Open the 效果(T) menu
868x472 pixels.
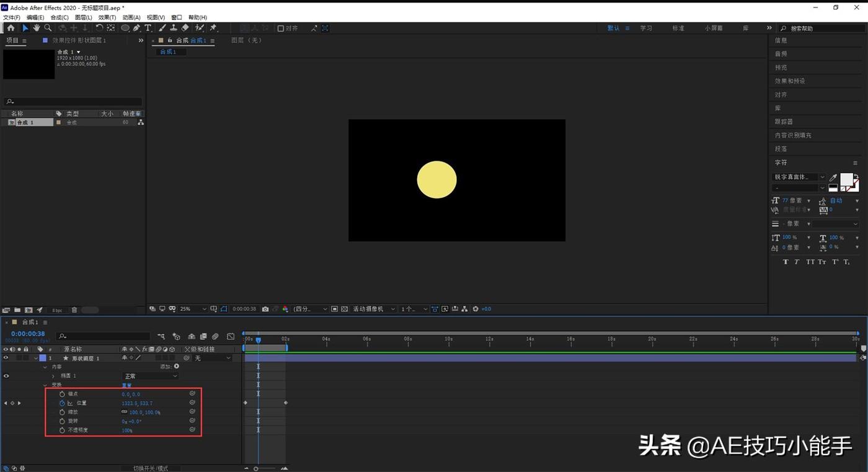click(x=107, y=17)
